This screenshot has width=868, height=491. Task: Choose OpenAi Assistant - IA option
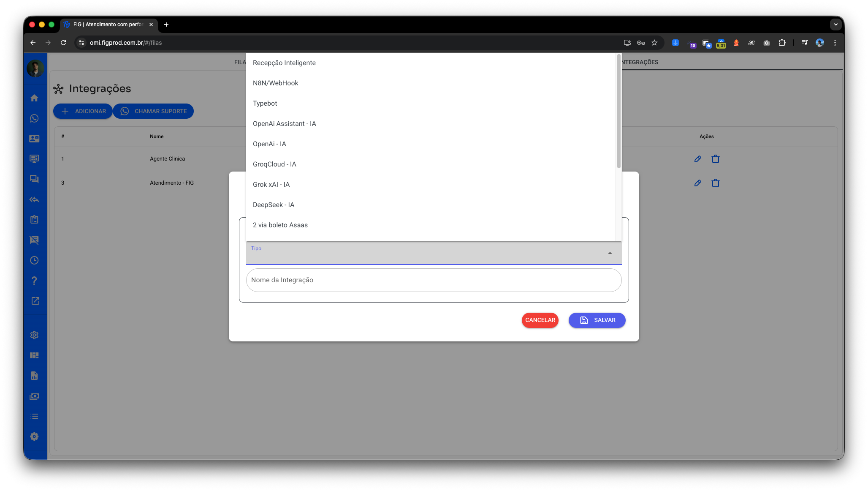click(284, 124)
